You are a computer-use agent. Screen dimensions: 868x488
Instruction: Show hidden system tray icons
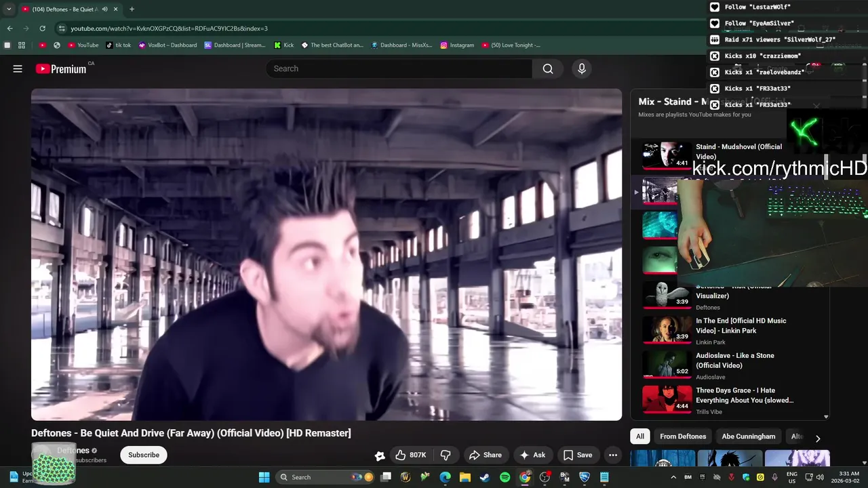pyautogui.click(x=673, y=477)
